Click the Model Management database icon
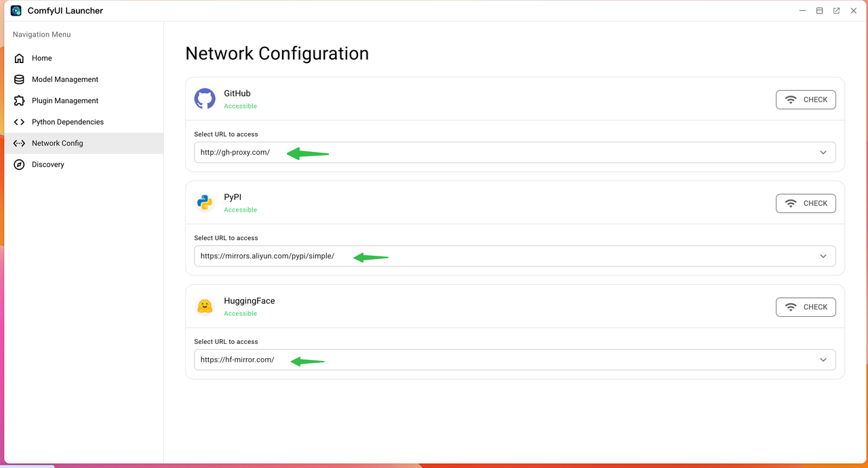 click(19, 79)
